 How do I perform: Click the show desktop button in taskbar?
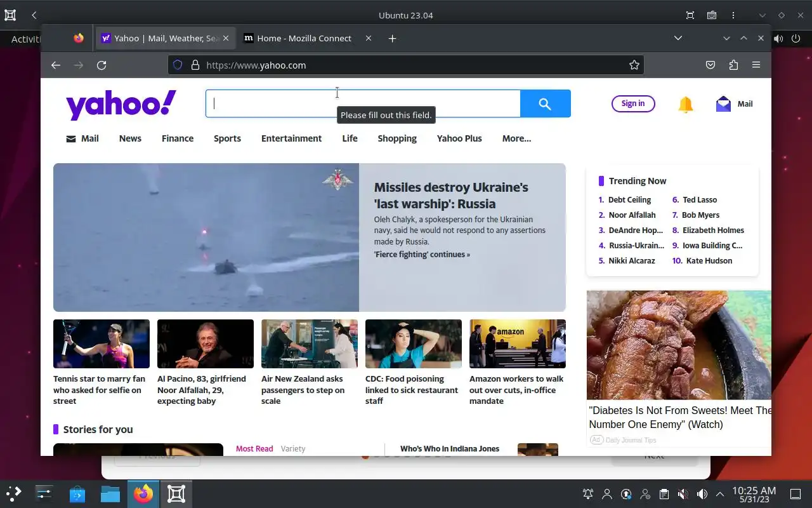point(796,493)
